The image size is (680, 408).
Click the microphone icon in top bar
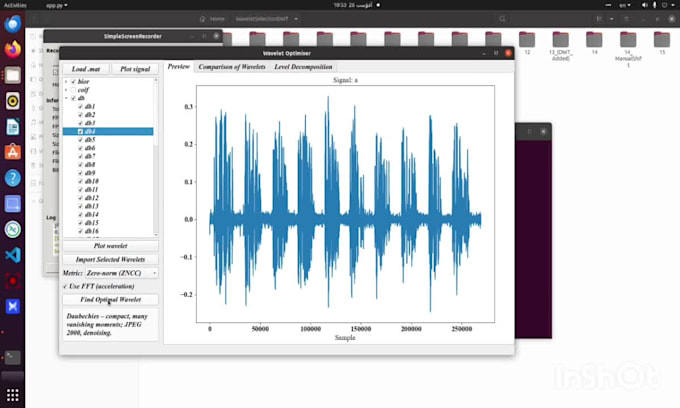click(654, 5)
